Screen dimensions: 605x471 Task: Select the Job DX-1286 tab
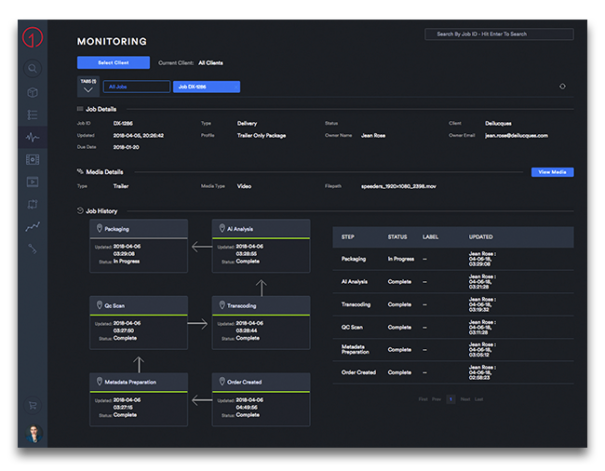click(206, 87)
